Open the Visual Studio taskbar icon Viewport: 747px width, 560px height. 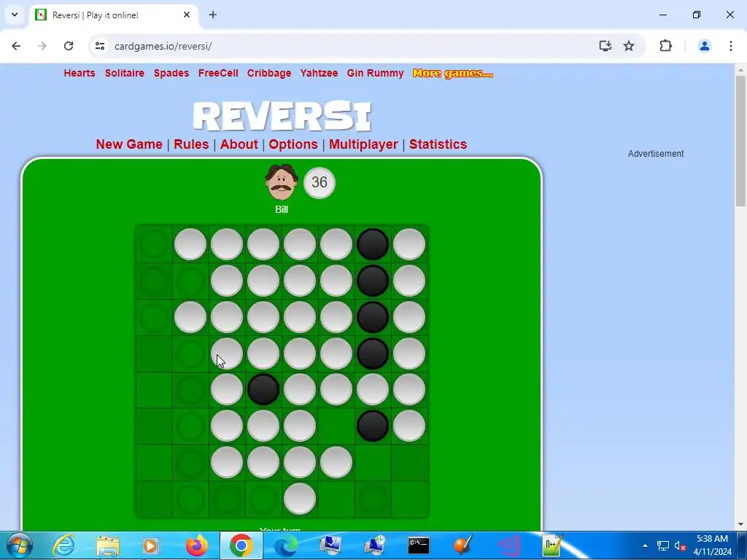(508, 545)
